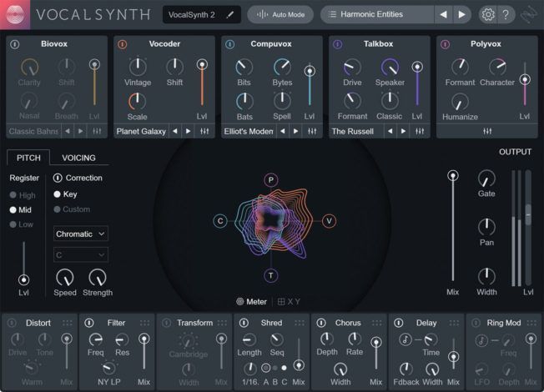Enable the Distort effect power button

(x=12, y=323)
